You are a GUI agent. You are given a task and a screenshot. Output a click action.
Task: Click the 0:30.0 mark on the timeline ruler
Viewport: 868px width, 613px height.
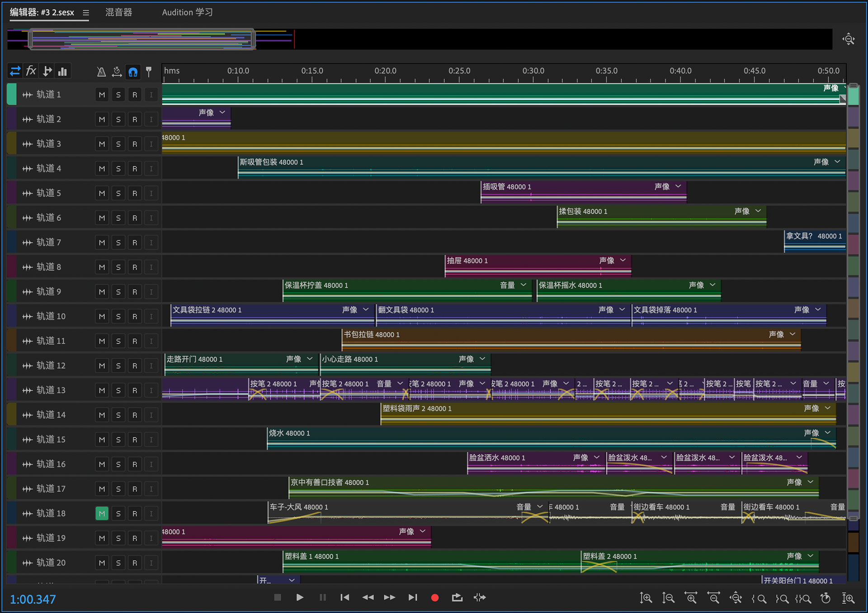coord(533,71)
